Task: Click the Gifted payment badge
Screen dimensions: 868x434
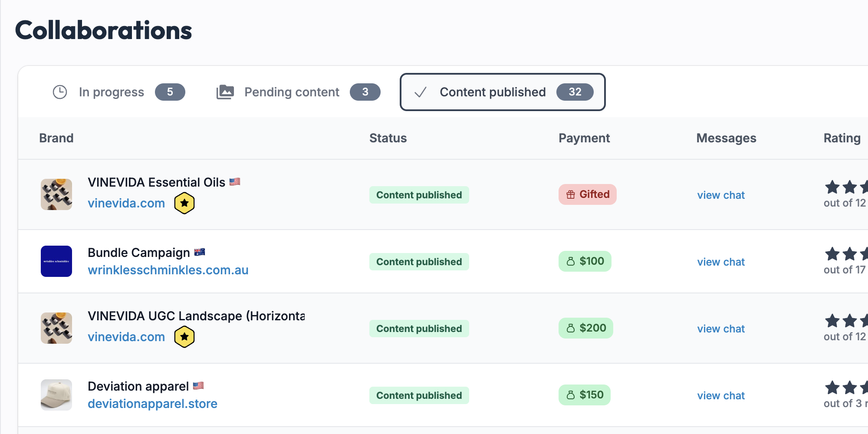Action: coord(587,194)
